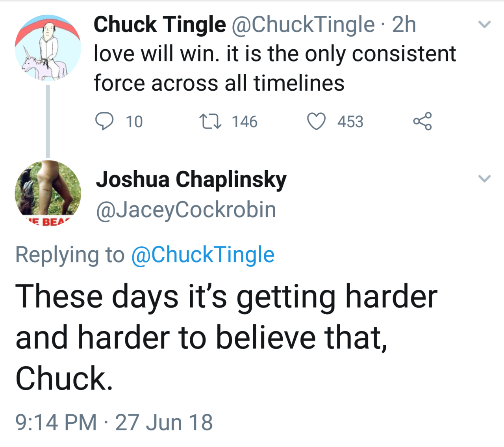Click the reply text "These days it's getting harder"

pyautogui.click(x=226, y=296)
